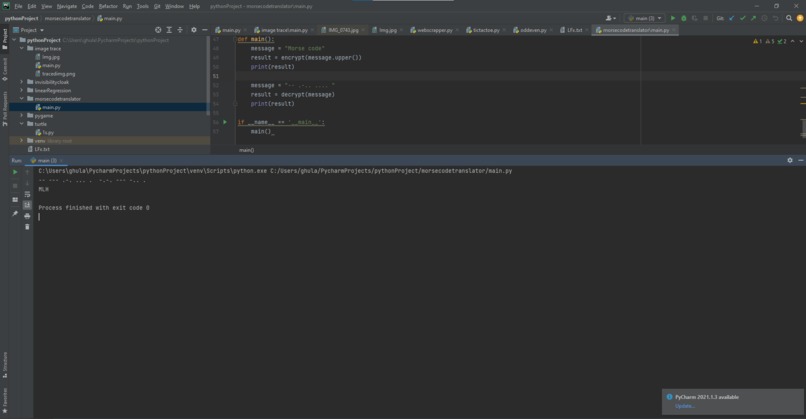Click Expand All in Project panel header

click(169, 30)
